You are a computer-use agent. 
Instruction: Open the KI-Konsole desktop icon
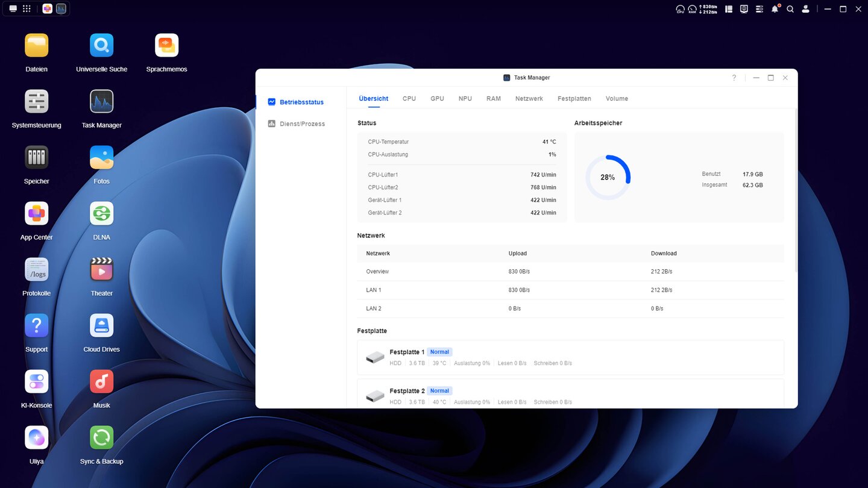coord(36,382)
